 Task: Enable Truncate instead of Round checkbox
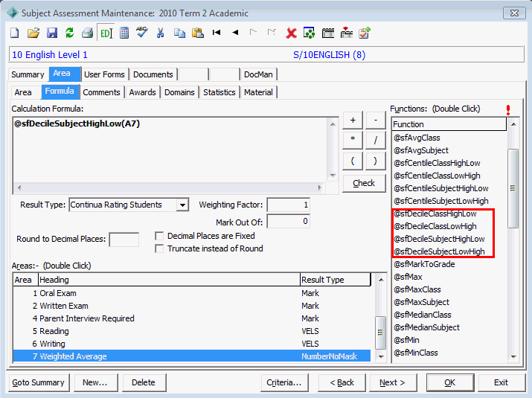tap(159, 248)
